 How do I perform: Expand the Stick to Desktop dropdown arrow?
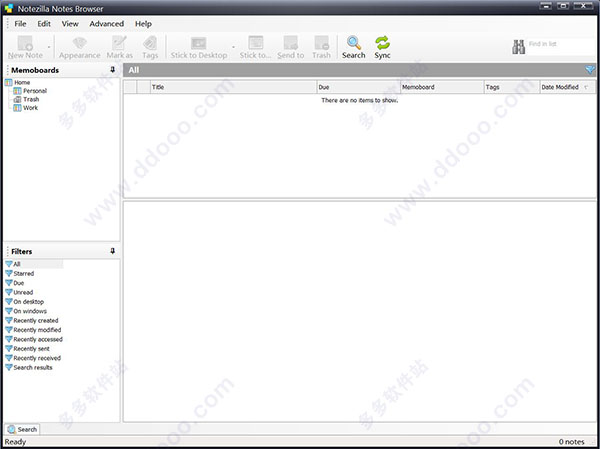(233, 47)
